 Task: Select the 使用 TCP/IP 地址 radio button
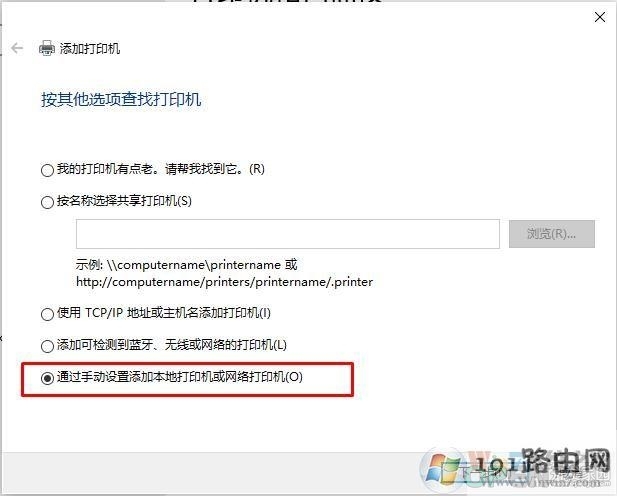coord(47,314)
